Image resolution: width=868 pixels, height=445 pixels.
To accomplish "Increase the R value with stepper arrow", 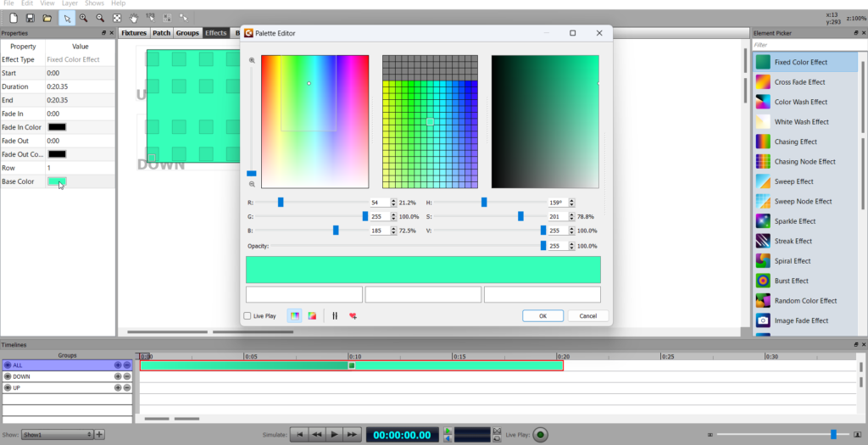I will coord(393,200).
